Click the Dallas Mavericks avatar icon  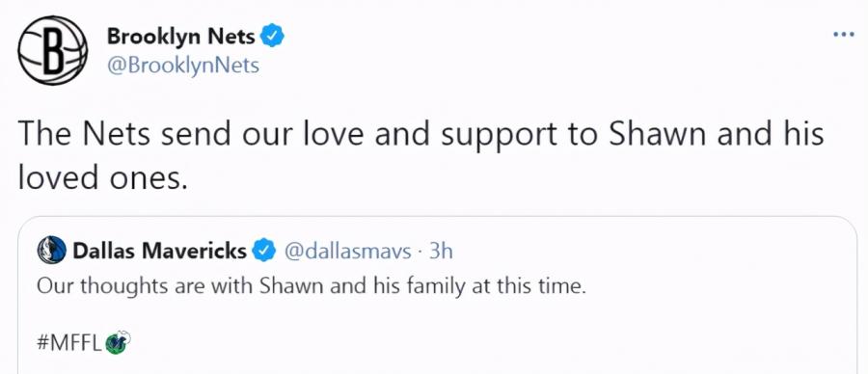click(51, 251)
